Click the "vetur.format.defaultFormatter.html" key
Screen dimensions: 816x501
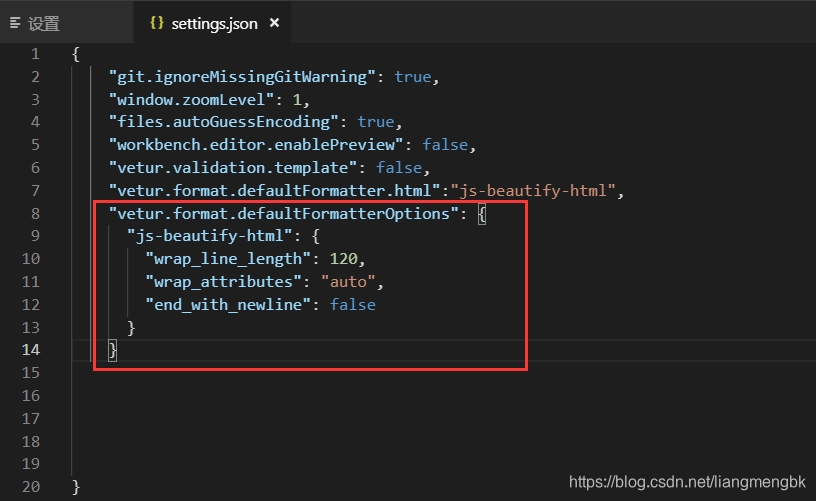274,190
